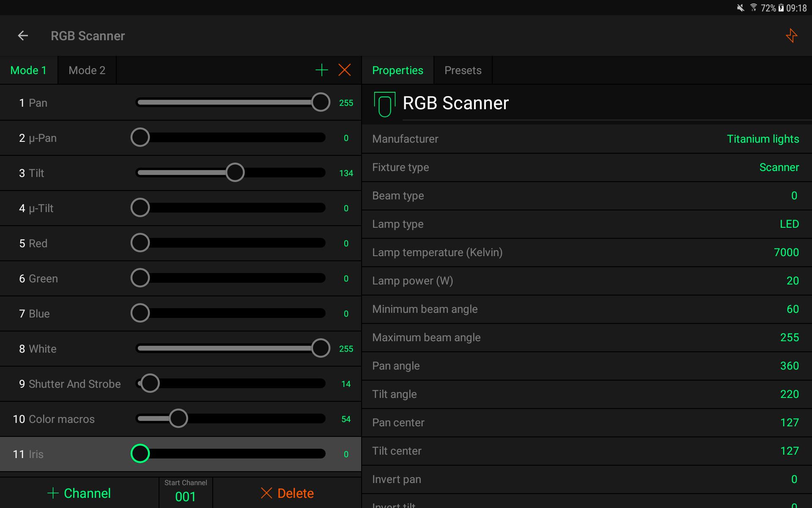Select 9 Shutter And Strobe label
Image resolution: width=812 pixels, height=508 pixels.
70,384
